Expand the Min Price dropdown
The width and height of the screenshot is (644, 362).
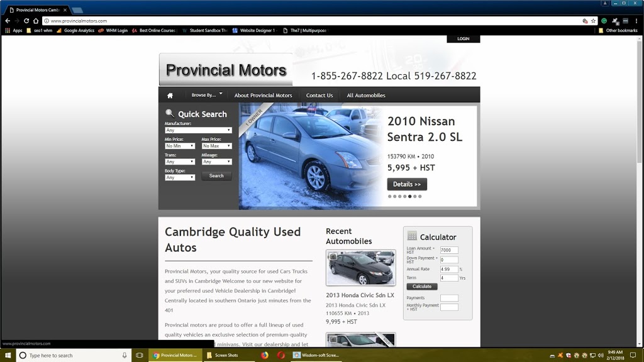(179, 146)
